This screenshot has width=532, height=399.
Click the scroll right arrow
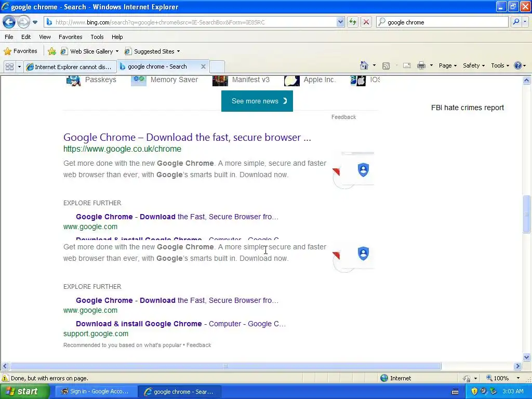(x=518, y=366)
